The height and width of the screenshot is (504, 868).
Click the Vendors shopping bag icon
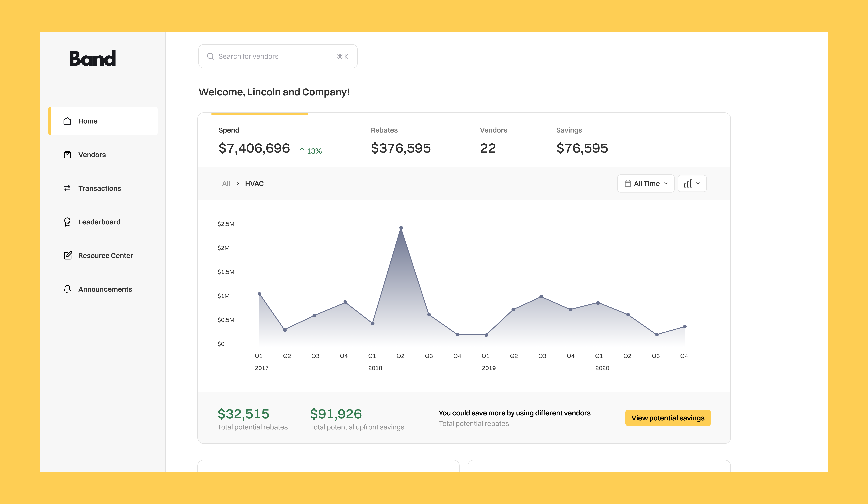coord(67,155)
